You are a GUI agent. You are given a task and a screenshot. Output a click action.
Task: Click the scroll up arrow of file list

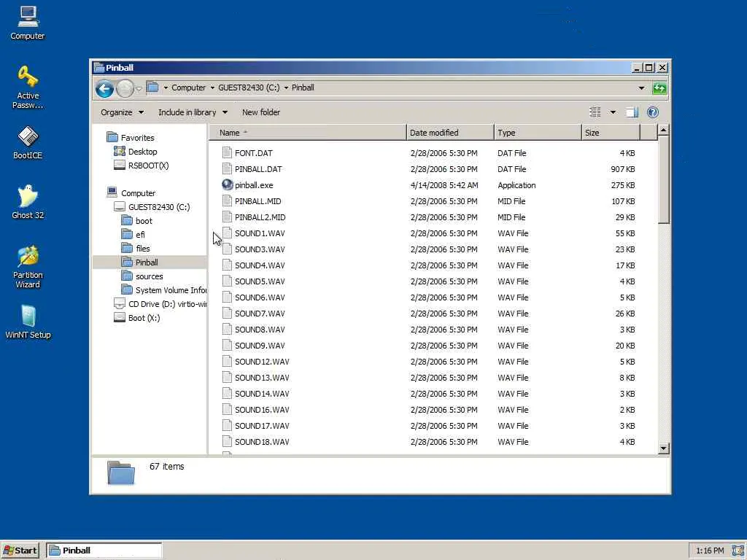pyautogui.click(x=663, y=130)
